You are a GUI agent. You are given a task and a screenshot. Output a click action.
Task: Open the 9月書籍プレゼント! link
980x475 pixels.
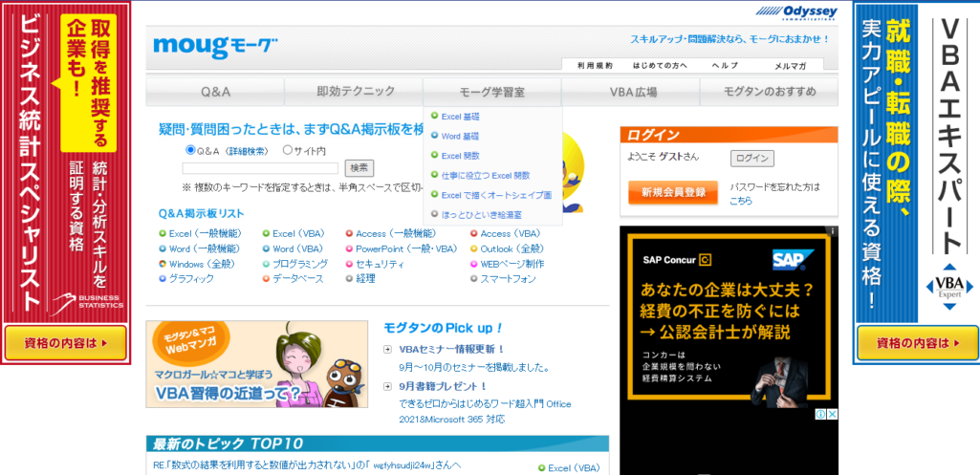[x=443, y=386]
